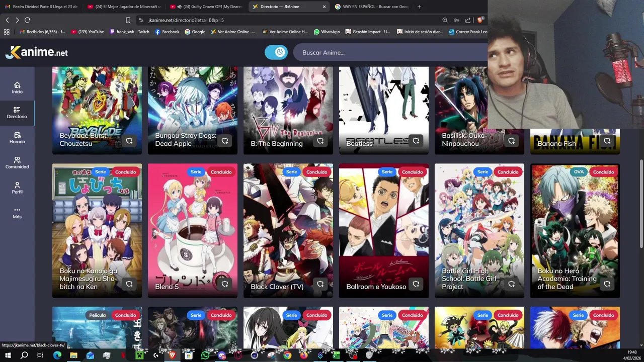Open the Beatless title link

click(x=359, y=143)
